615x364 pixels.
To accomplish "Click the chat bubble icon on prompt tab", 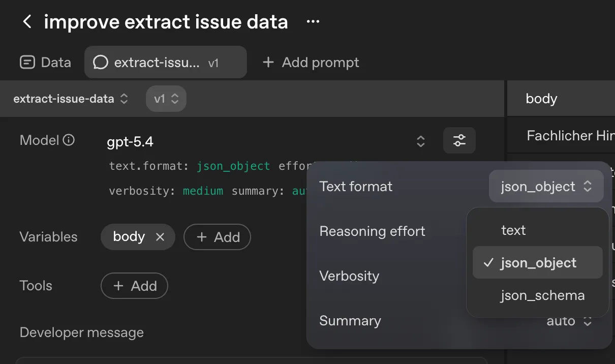I will tap(100, 62).
